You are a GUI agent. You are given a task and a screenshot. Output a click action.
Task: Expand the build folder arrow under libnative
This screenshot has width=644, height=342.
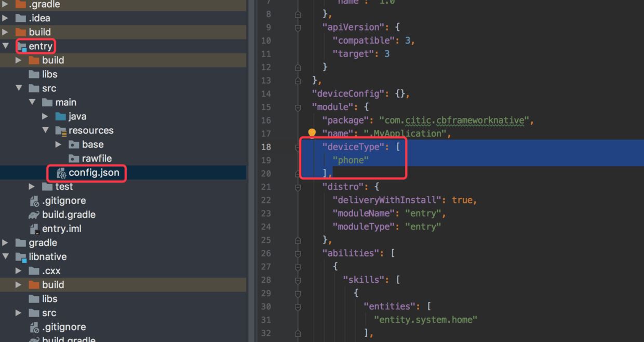pos(19,284)
